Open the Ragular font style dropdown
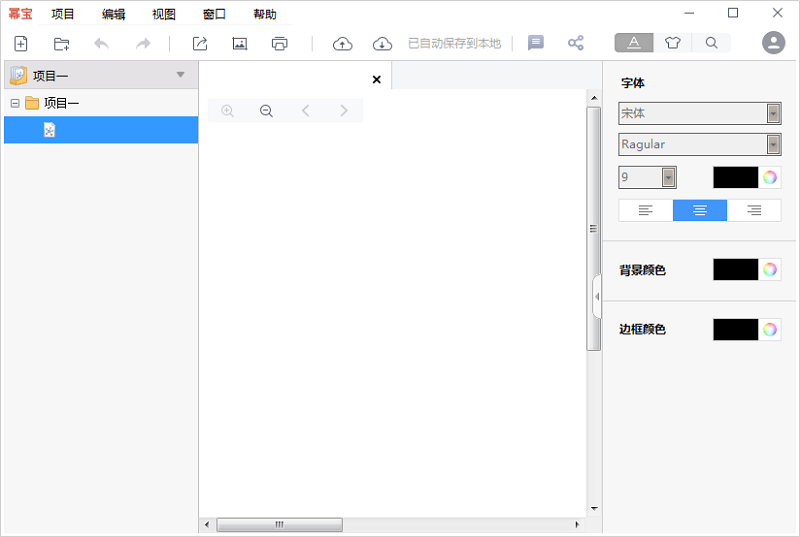 coord(773,144)
